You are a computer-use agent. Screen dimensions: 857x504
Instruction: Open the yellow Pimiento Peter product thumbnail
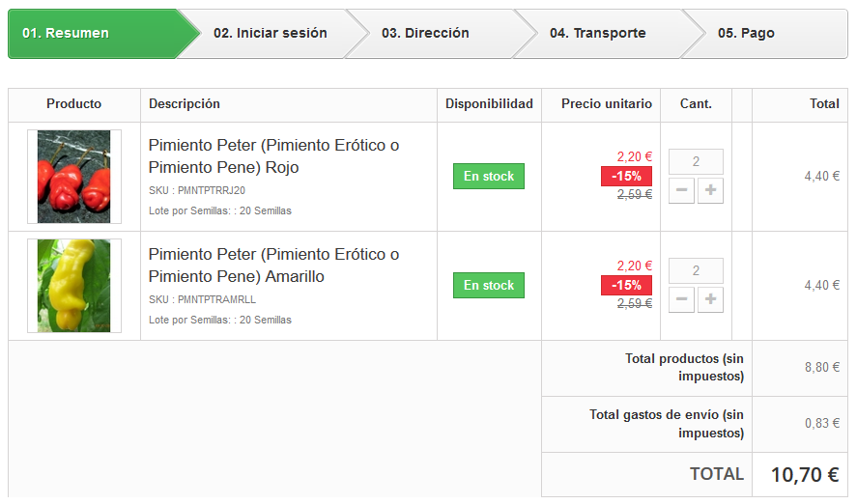click(x=73, y=286)
